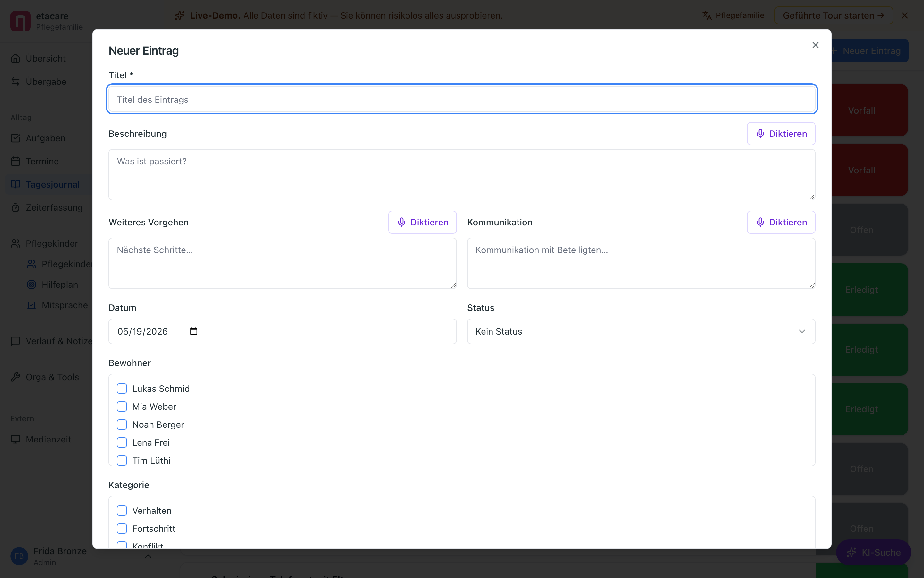924x578 pixels.
Task: Dictate into Beschreibung with its Diktieren button
Action: [781, 133]
